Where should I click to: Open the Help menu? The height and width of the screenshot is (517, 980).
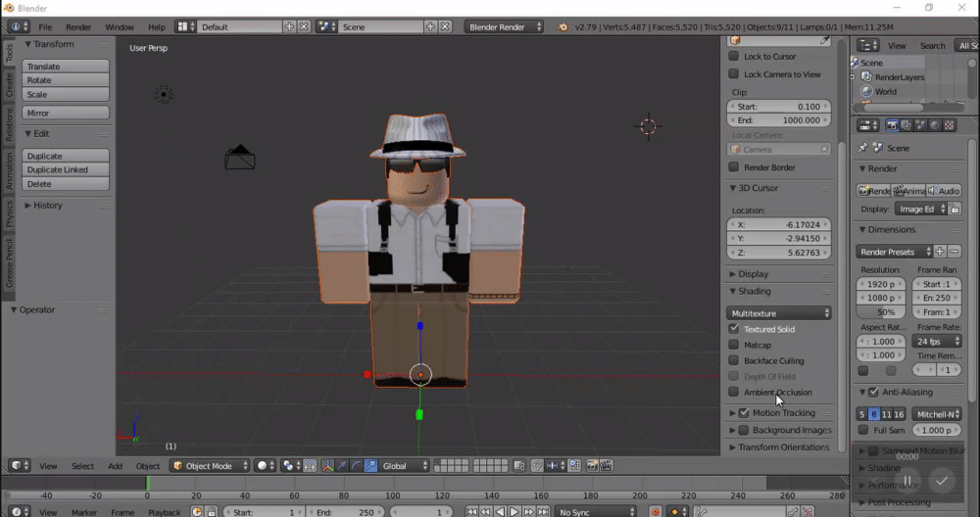pyautogui.click(x=156, y=26)
